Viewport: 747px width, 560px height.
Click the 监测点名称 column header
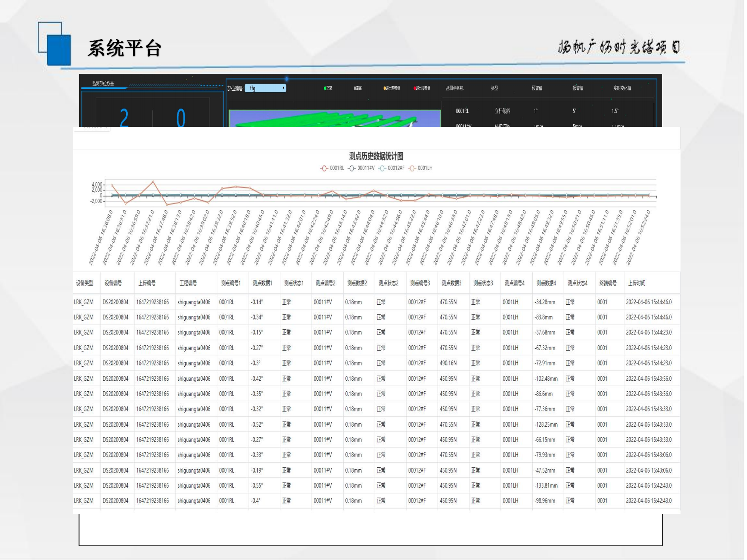[454, 88]
